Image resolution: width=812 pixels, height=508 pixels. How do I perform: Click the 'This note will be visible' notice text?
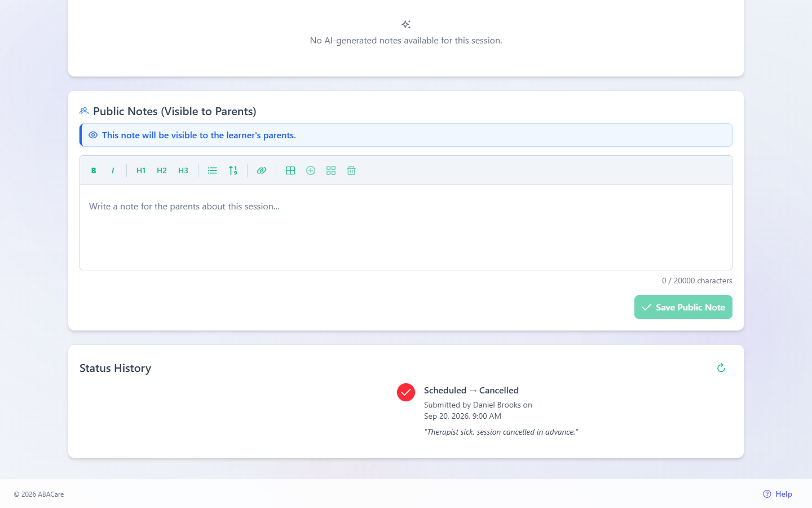pyautogui.click(x=199, y=135)
